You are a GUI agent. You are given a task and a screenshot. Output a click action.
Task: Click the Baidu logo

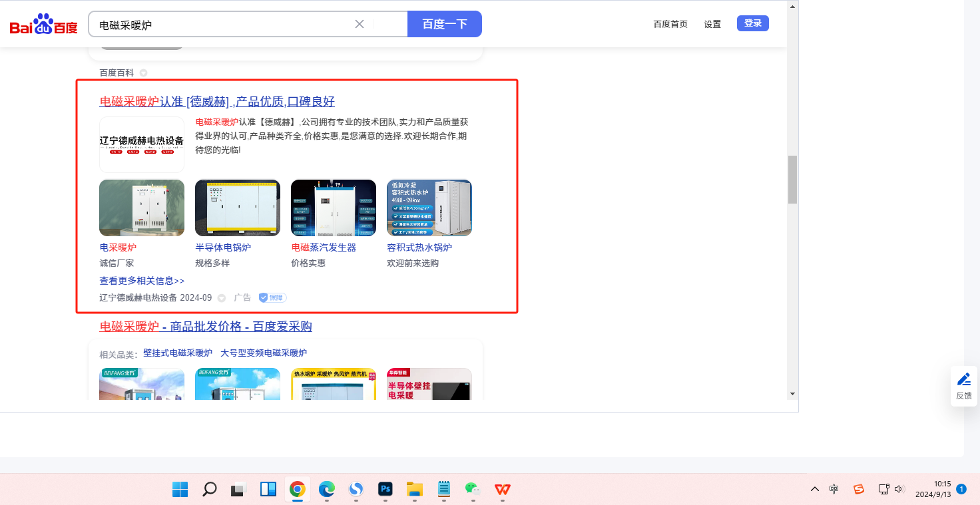pyautogui.click(x=44, y=25)
